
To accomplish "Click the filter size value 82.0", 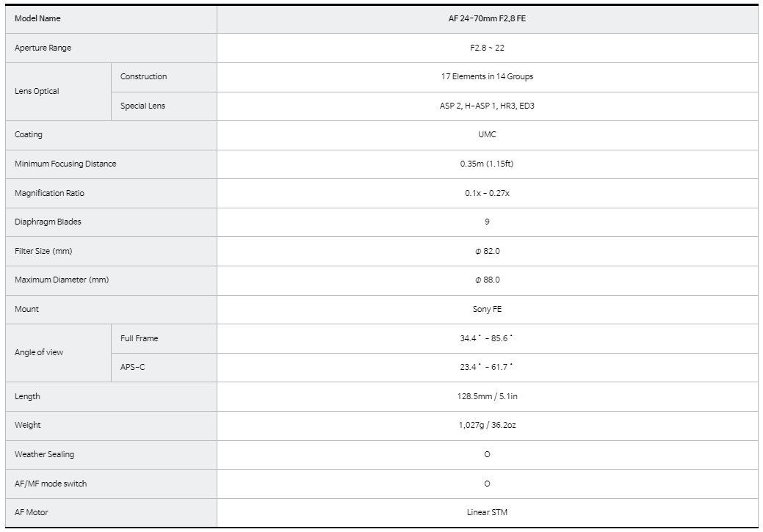I will pyautogui.click(x=487, y=251).
